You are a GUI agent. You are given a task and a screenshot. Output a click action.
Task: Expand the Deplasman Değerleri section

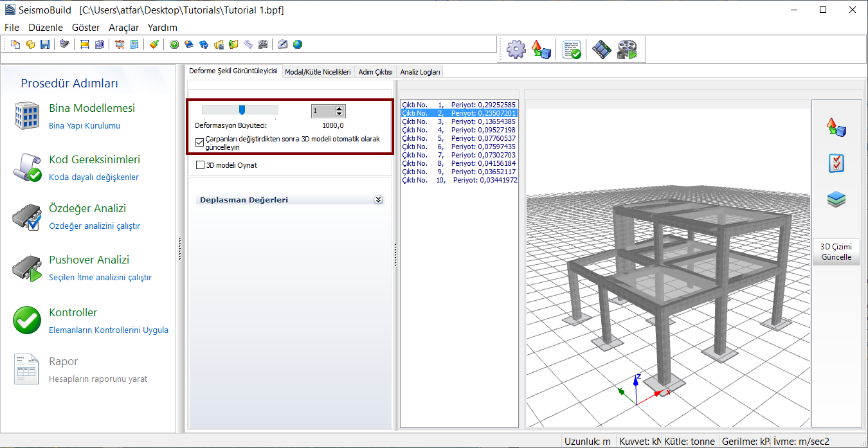pos(378,200)
